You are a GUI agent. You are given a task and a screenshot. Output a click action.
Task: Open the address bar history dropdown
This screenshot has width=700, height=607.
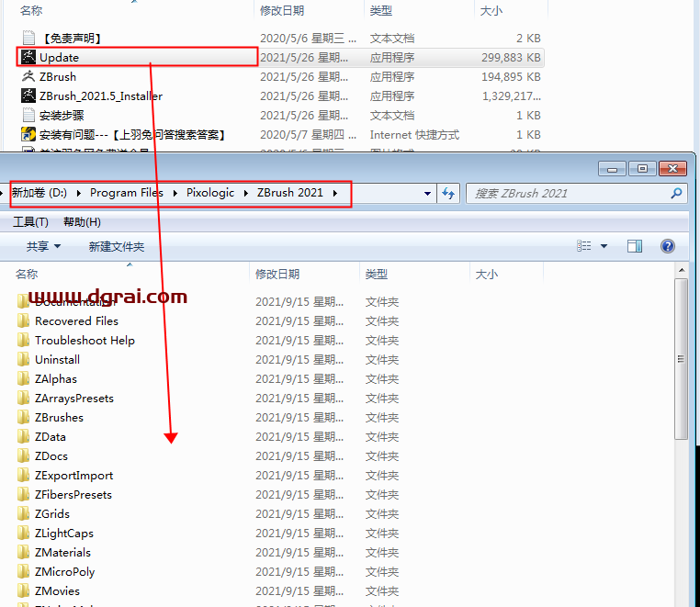(x=428, y=193)
